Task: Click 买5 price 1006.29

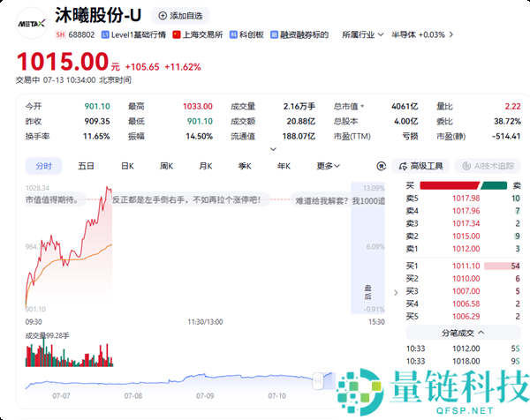Action: coord(466,317)
